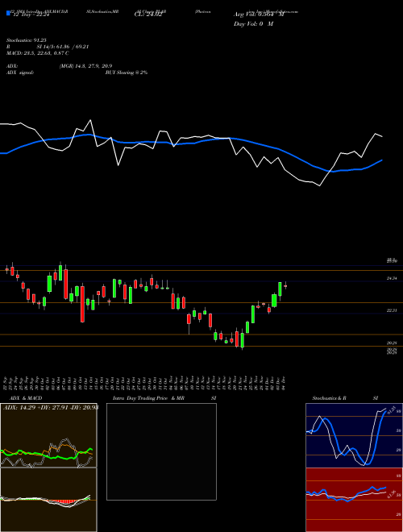Click the 'Stochastics & R' panel title
The image size is (403, 532).
330,398
